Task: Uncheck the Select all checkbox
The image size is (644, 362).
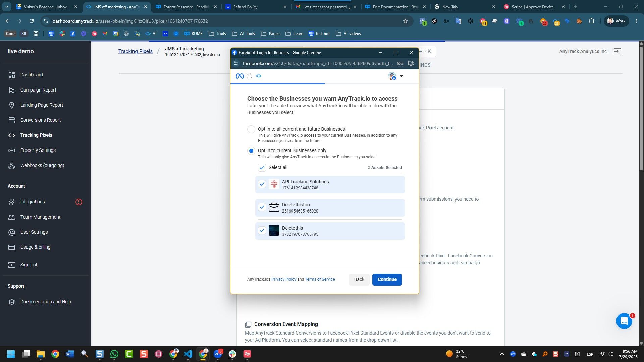Action: coord(262,167)
